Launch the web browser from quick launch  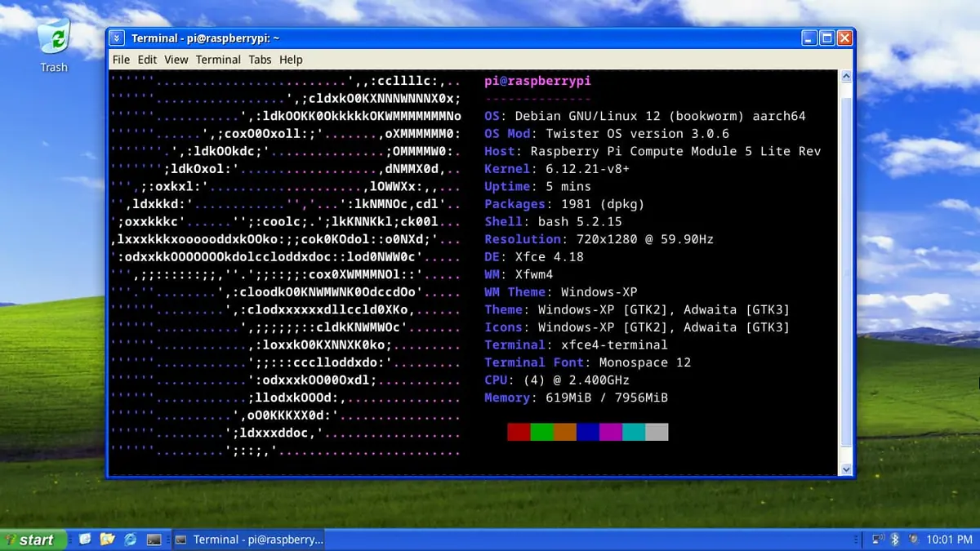[x=130, y=540]
